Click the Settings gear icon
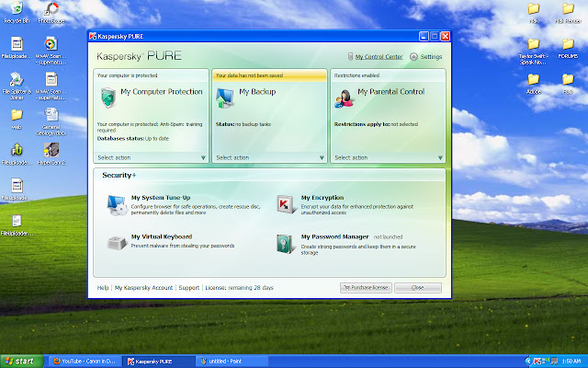The image size is (588, 368). coord(413,57)
